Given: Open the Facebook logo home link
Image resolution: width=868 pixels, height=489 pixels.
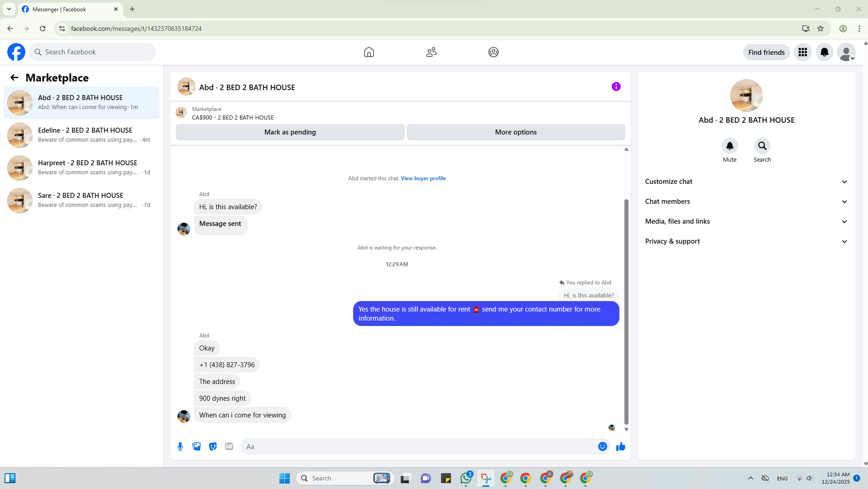Looking at the screenshot, I should (16, 52).
